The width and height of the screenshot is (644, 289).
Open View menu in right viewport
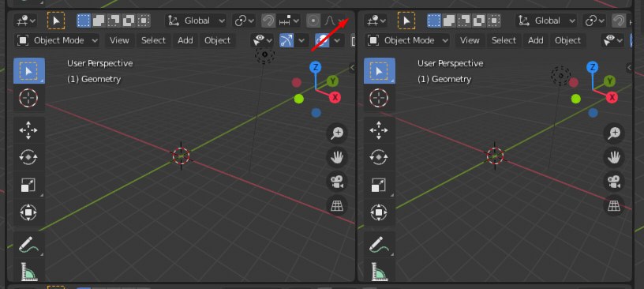pyautogui.click(x=470, y=40)
